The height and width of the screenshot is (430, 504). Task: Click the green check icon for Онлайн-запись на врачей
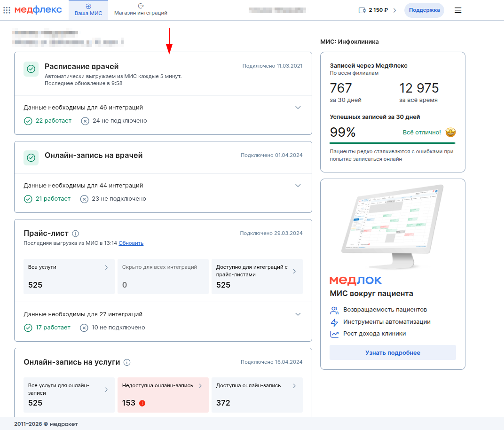point(31,158)
